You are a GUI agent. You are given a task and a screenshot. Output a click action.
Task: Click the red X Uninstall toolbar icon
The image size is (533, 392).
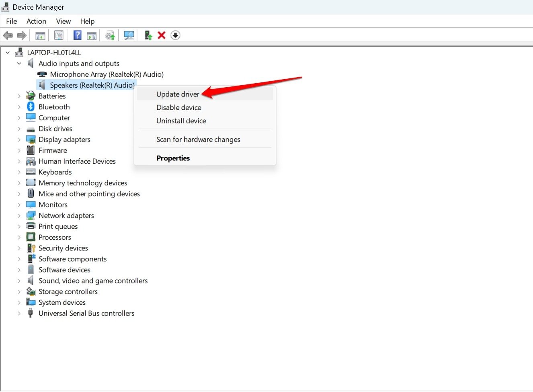161,35
